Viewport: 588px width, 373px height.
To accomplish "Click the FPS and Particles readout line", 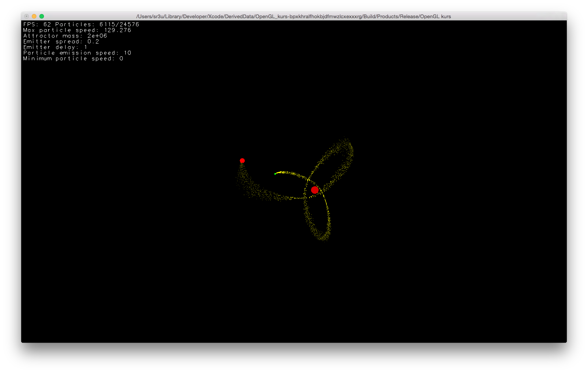I will (81, 24).
